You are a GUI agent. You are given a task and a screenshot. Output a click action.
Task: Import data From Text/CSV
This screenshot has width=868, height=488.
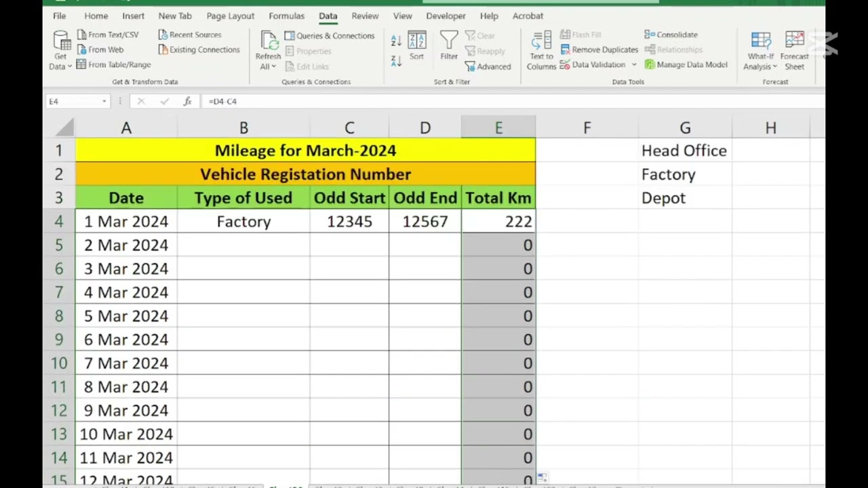107,35
